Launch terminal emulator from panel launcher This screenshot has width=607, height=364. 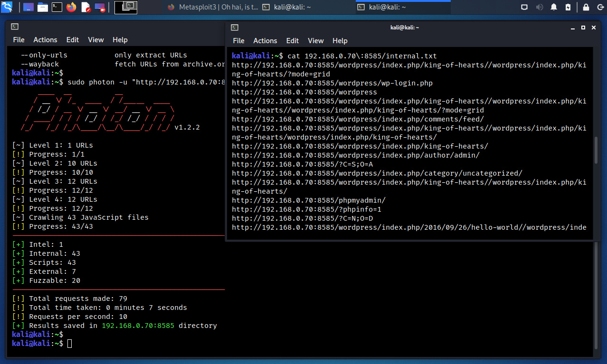tap(57, 7)
